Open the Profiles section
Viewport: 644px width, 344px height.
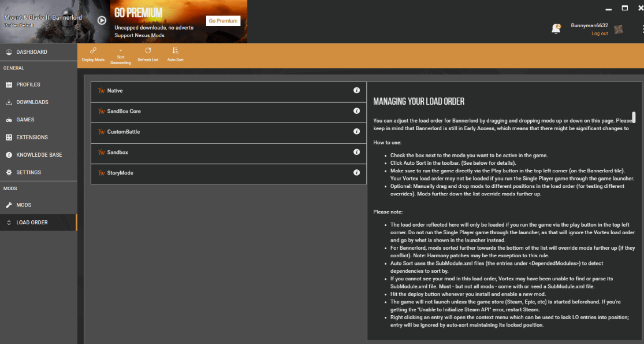tap(39, 84)
